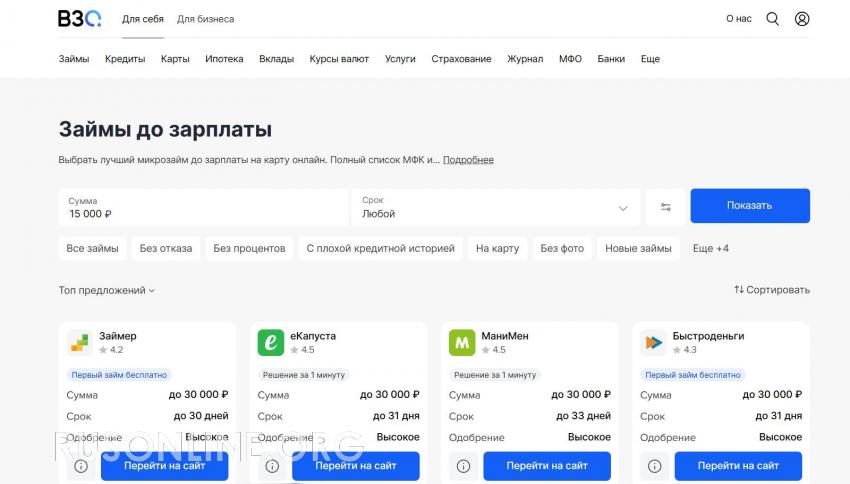
Task: Open the Страхование menu item
Action: point(461,59)
